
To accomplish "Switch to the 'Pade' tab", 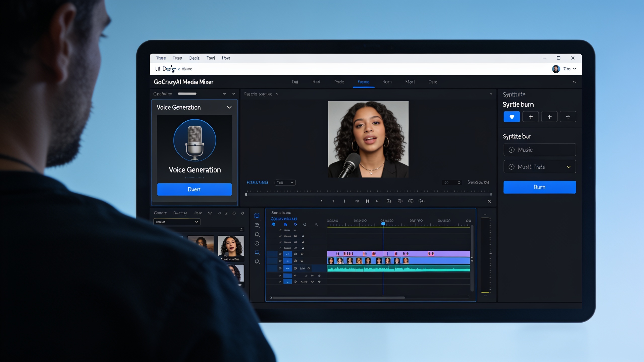I will pyautogui.click(x=339, y=82).
